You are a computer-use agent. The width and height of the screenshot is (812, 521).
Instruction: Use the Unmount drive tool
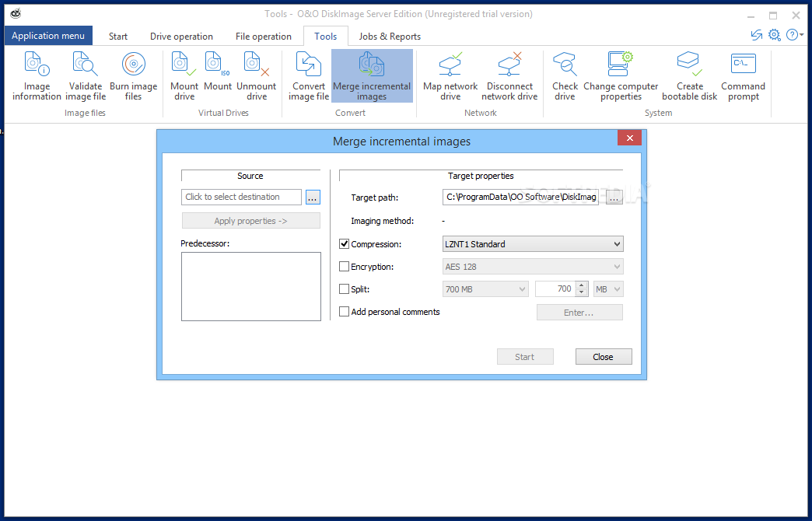pyautogui.click(x=257, y=76)
